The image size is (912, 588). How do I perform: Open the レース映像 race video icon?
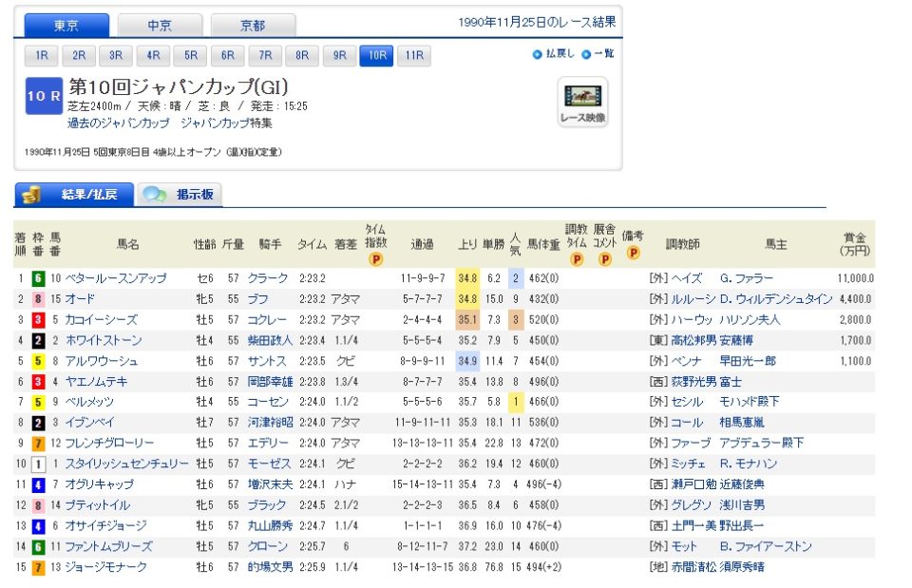[x=582, y=102]
